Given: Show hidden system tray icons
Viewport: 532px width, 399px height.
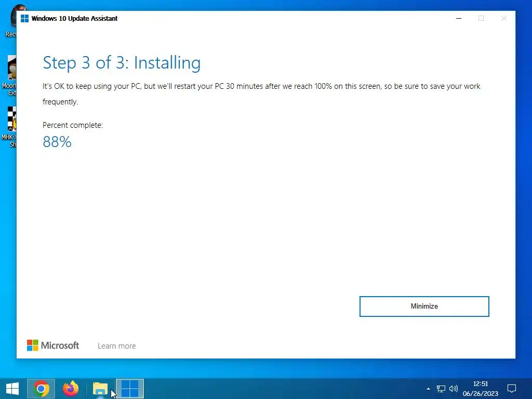Looking at the screenshot, I should (428, 389).
